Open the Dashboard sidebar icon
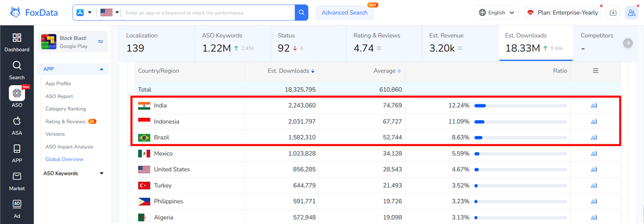 (x=17, y=42)
